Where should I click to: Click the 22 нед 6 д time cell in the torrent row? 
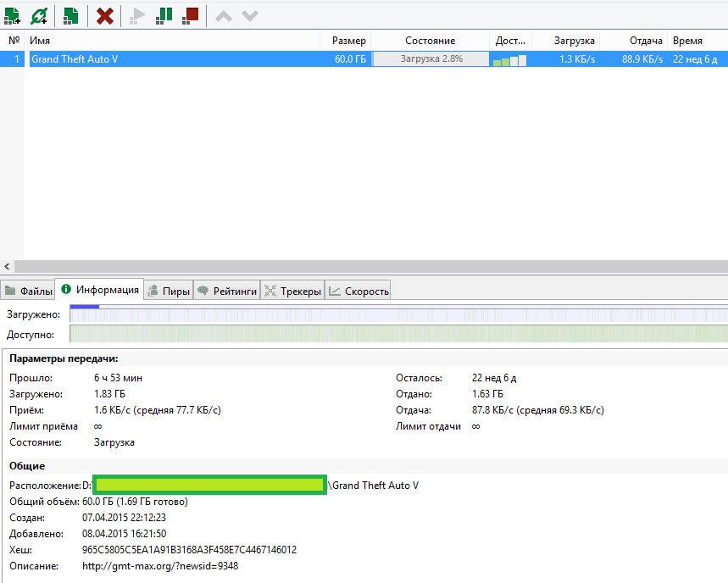click(695, 59)
